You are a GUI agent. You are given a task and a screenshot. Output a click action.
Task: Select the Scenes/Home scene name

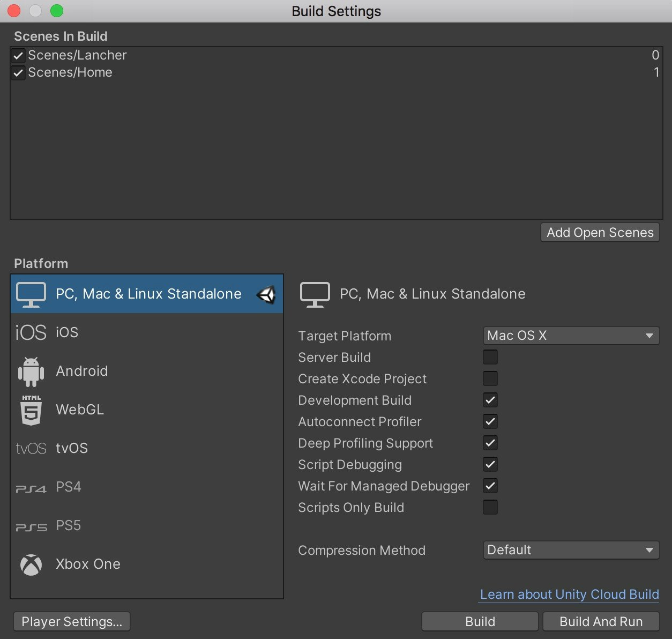[x=70, y=72]
